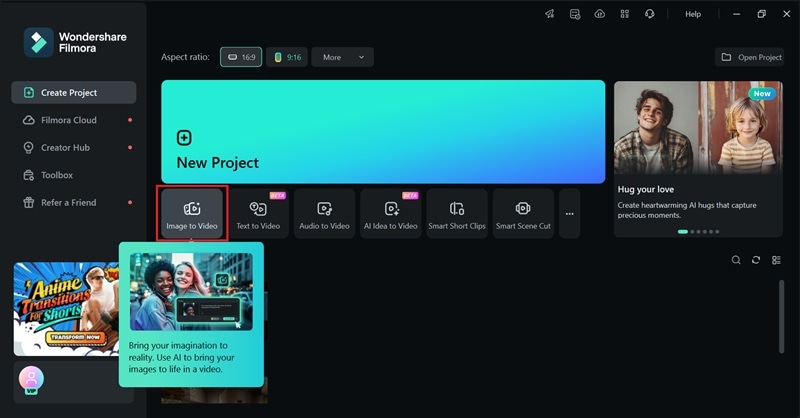Viewport: 800px width, 418px height.
Task: Open the user profile avatar
Action: click(x=31, y=379)
